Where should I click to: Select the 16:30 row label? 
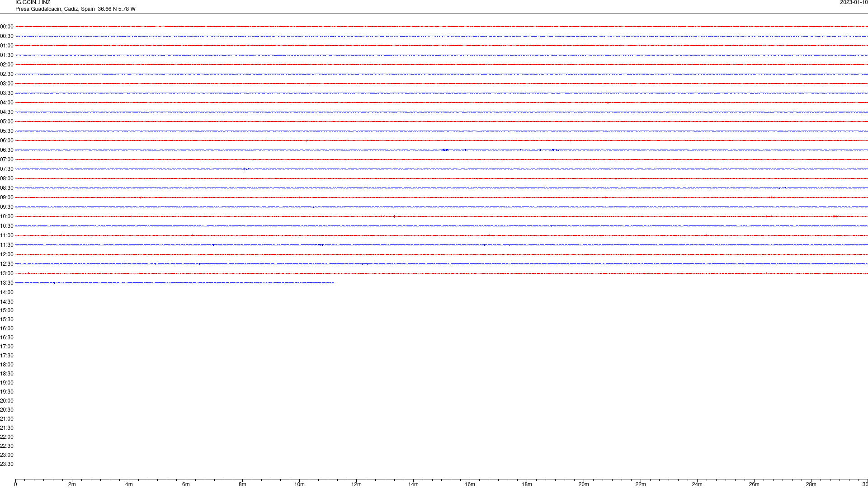[7, 338]
